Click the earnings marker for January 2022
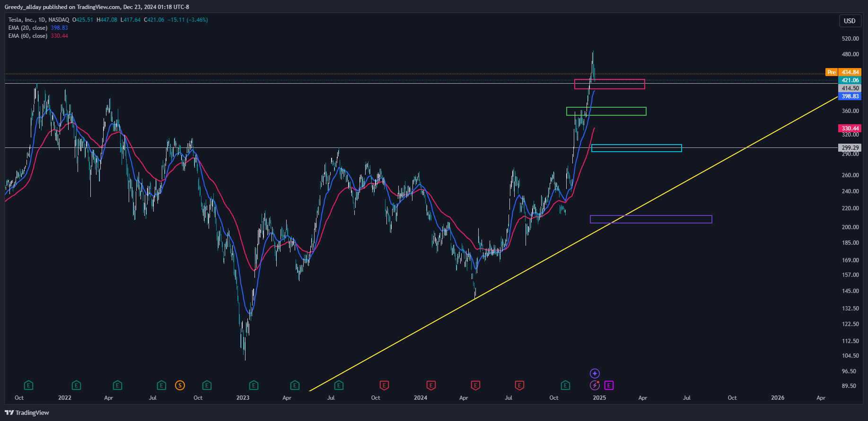The image size is (868, 421). point(76,386)
